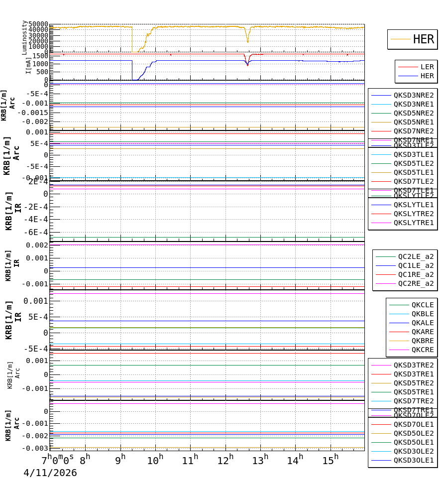The width and height of the screenshot is (448, 490).
Task: Click the QKSD3NRE2 legend label
Action: (414, 95)
